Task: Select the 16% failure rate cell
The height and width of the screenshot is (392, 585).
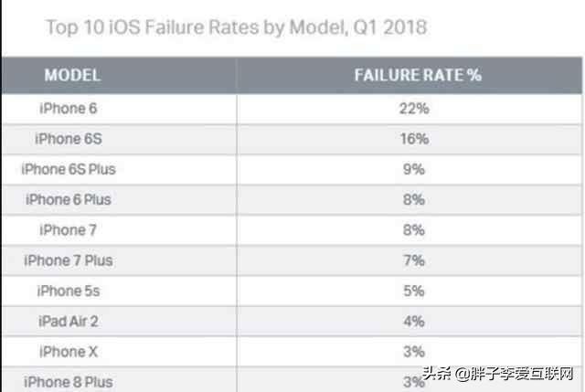Action: (x=413, y=139)
